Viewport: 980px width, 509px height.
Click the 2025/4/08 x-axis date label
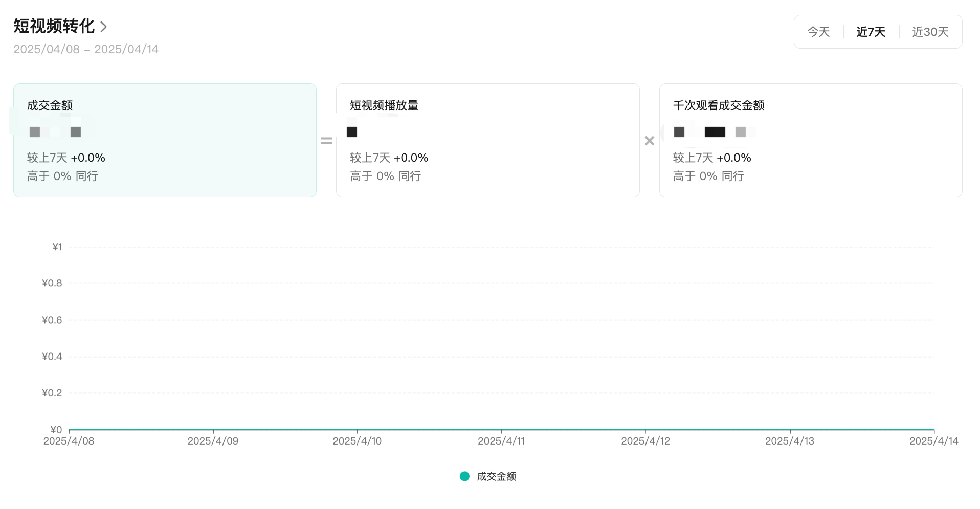69,441
